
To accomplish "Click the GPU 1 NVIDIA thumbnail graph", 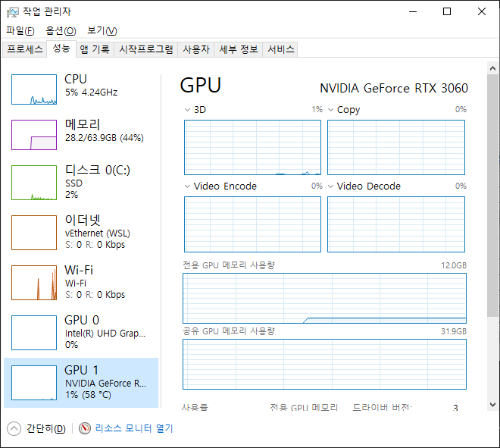I will [34, 383].
